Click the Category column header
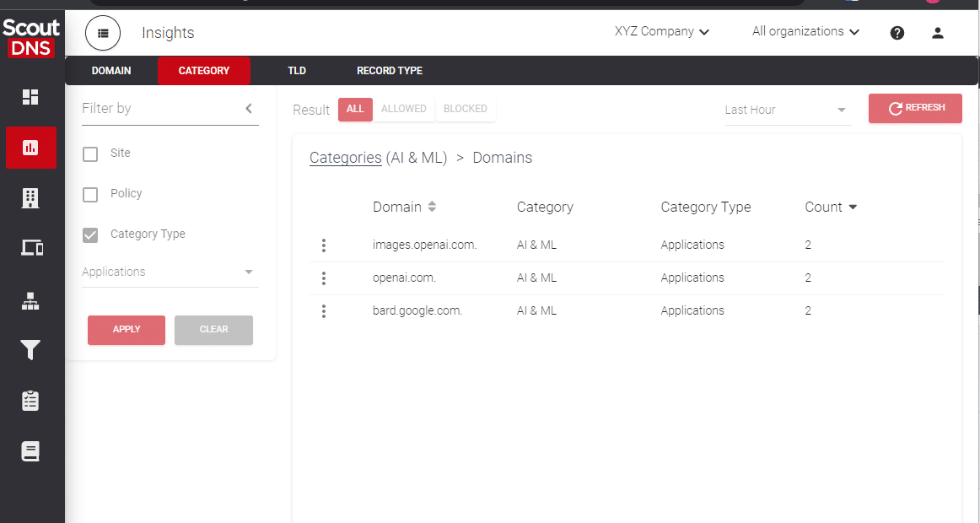Viewport: 980px width, 523px height. click(545, 208)
